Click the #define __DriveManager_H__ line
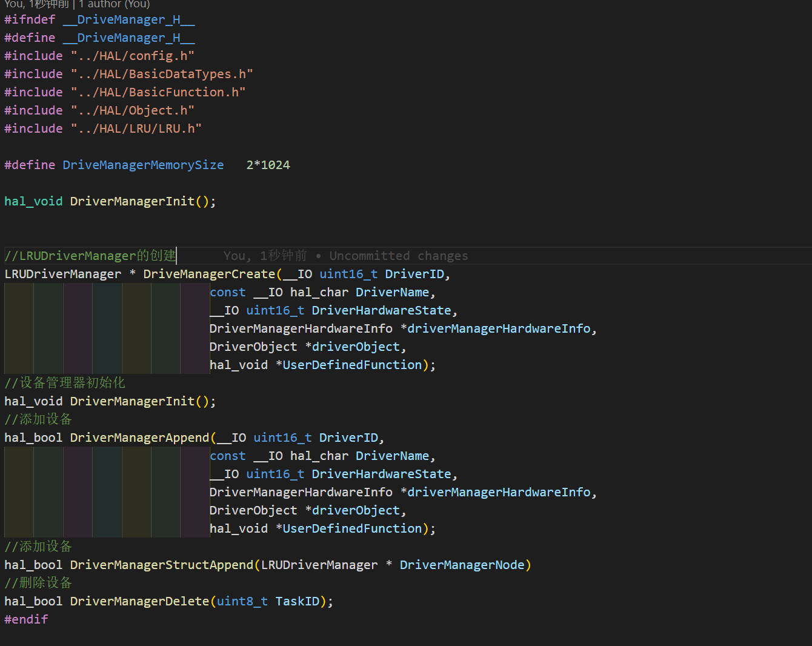 click(x=99, y=38)
